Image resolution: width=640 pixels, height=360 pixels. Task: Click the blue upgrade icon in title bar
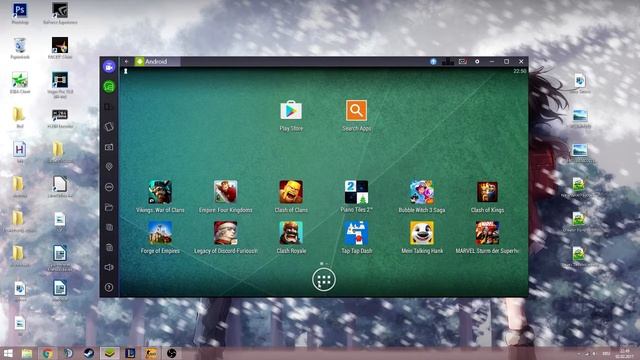[x=433, y=61]
